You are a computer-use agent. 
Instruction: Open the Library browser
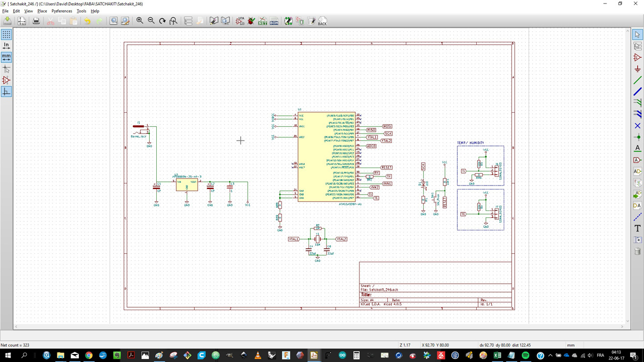coord(226,21)
